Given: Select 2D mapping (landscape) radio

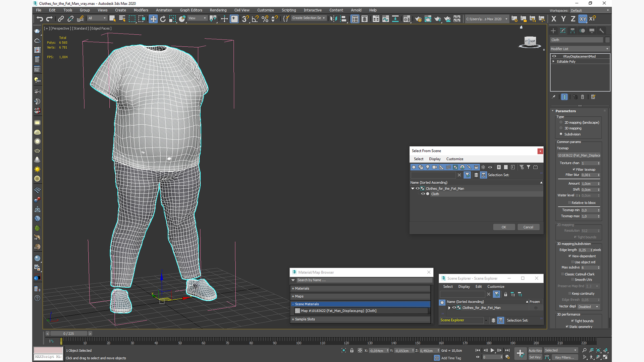Looking at the screenshot, I should (x=561, y=122).
